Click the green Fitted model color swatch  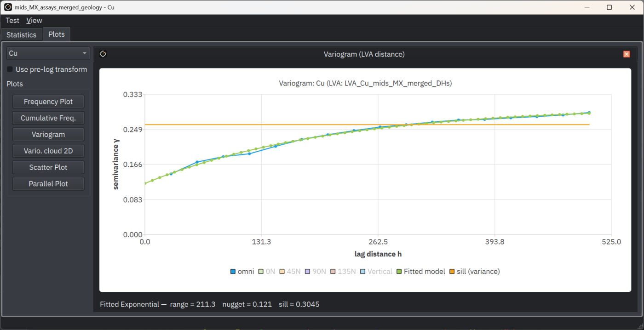[399, 272]
